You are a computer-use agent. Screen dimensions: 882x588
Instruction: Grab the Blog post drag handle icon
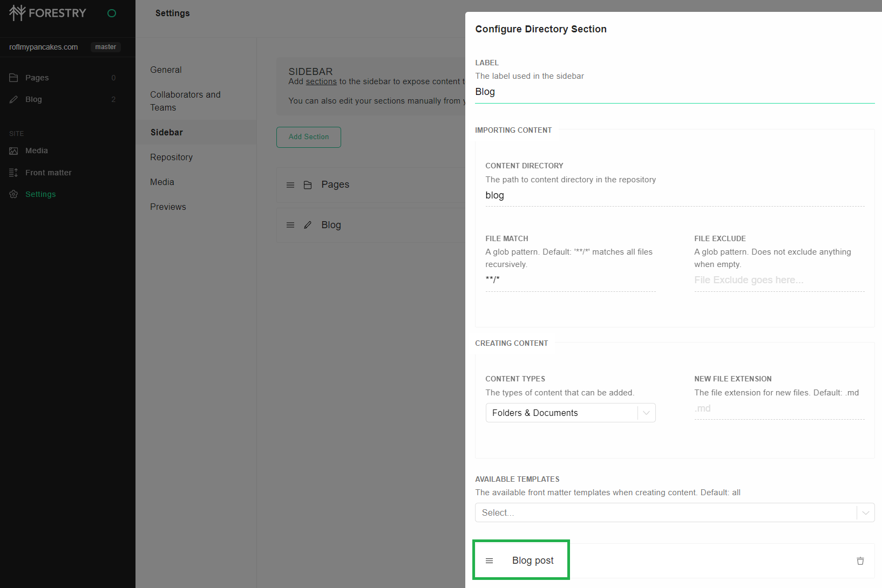pyautogui.click(x=489, y=561)
